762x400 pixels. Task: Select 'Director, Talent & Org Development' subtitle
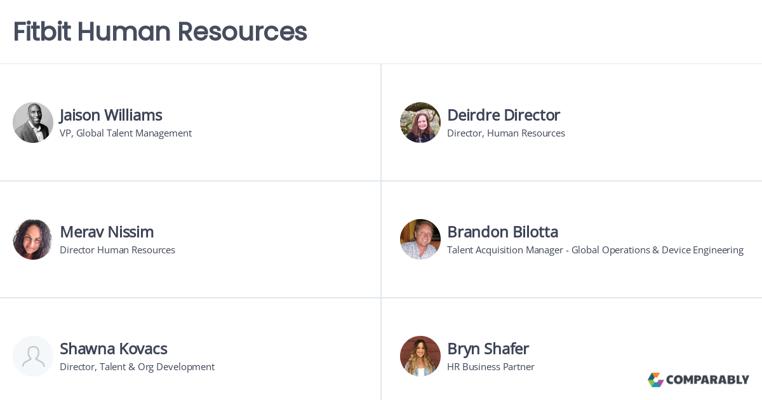click(137, 366)
